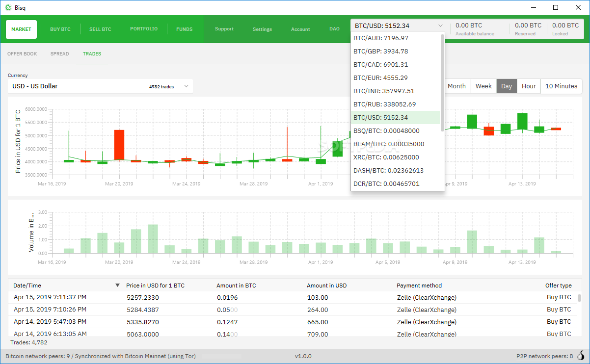Set chart interval to 10 Minutes
The width and height of the screenshot is (590, 364).
561,86
